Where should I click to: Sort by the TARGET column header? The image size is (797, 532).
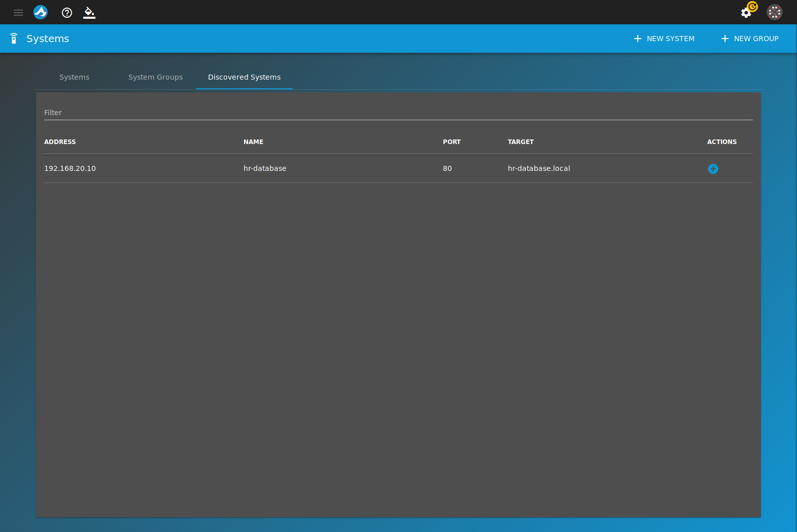[521, 142]
